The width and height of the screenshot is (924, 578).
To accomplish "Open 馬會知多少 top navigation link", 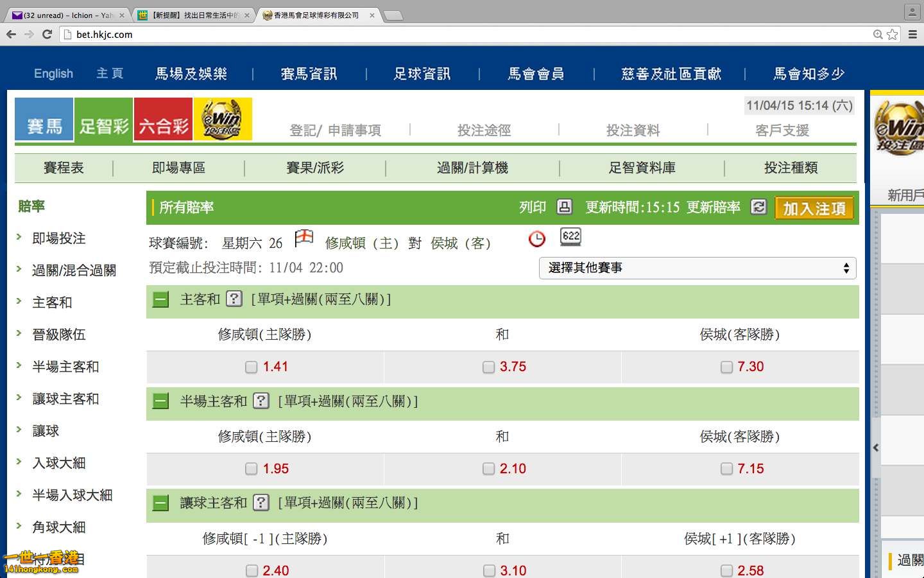I will point(809,74).
